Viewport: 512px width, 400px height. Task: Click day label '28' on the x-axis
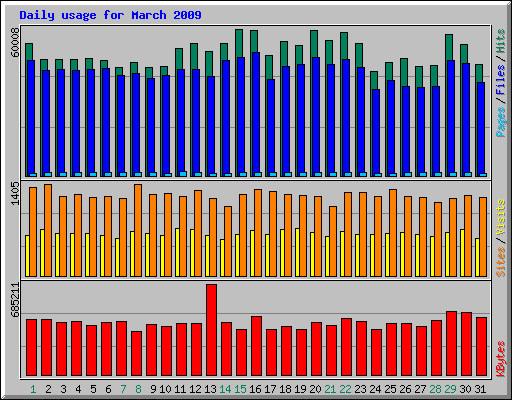tap(435, 389)
